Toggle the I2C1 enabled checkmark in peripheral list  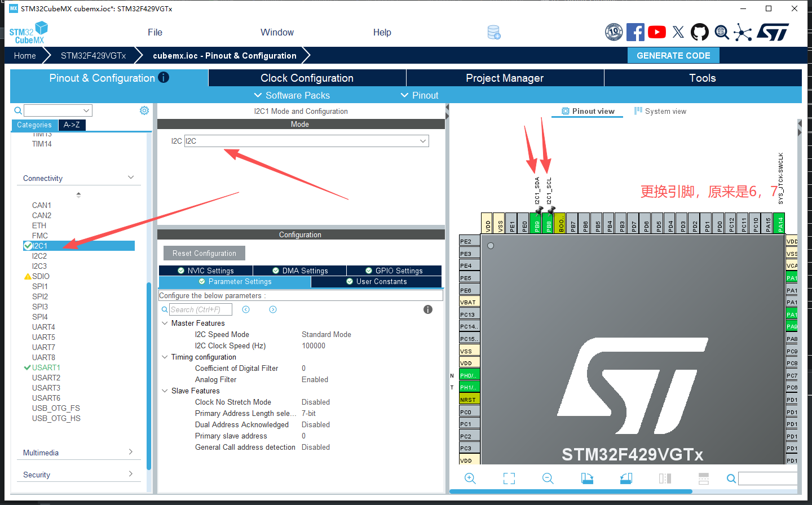click(28, 246)
